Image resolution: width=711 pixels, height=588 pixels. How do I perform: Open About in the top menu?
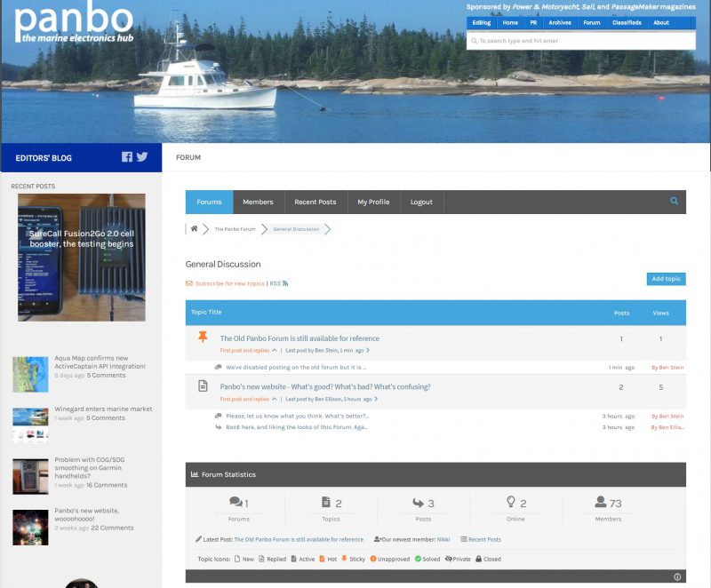pyautogui.click(x=661, y=23)
